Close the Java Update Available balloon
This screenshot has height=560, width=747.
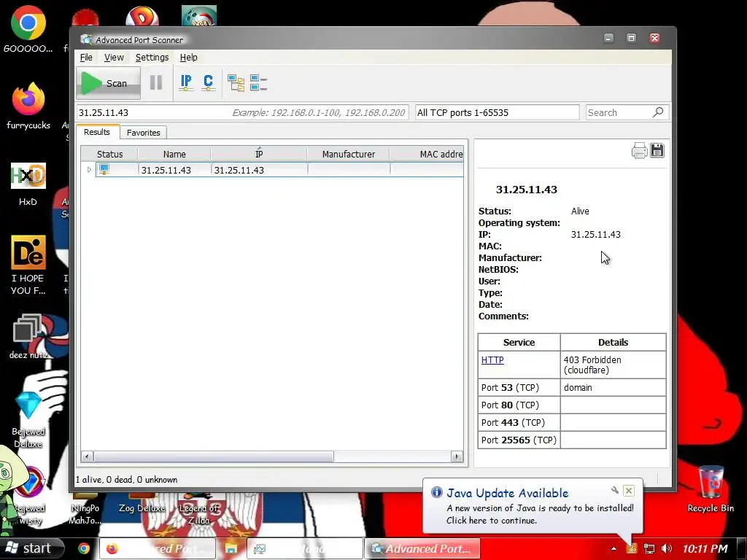(628, 491)
